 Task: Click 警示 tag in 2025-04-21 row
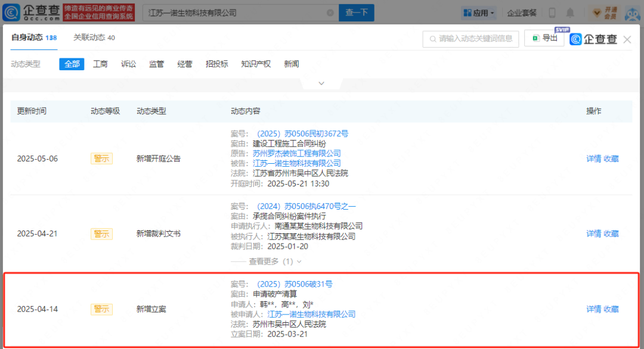[101, 234]
